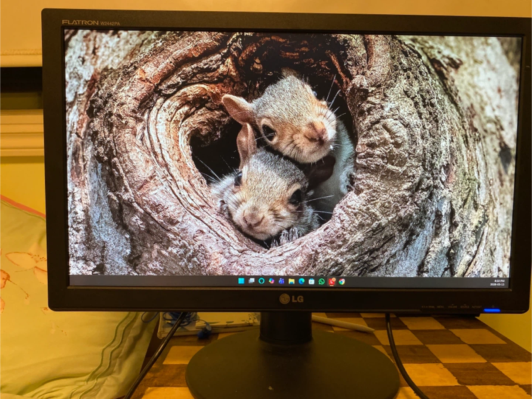
Task: Open Microsoft Teams from the taskbar
Action: [282, 281]
